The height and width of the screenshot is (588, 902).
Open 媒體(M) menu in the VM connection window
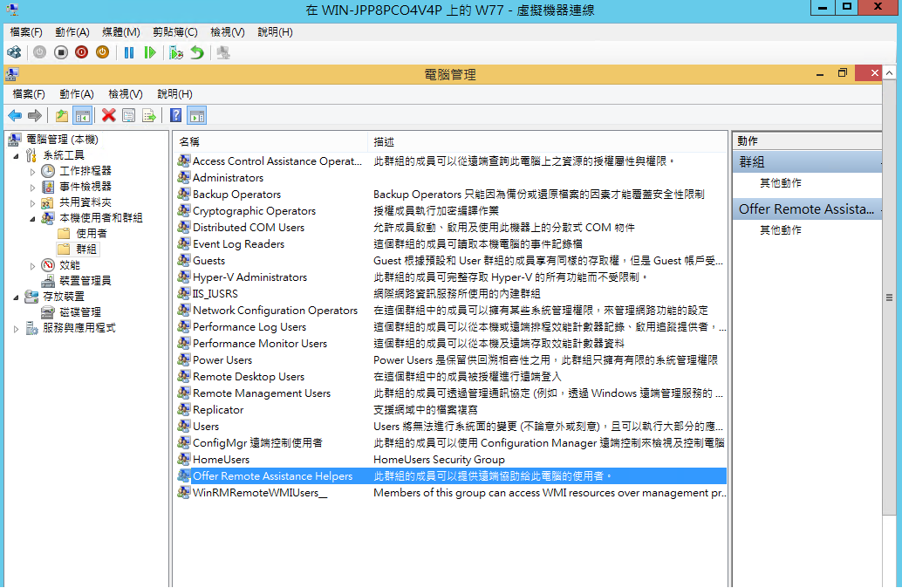(120, 32)
